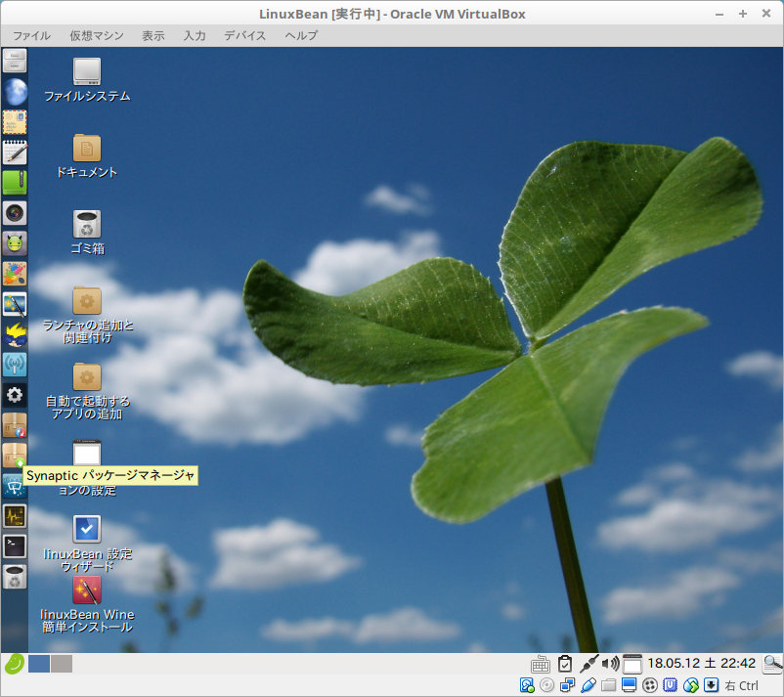Click the VirtualBox CPU chip indicator
The height and width of the screenshot is (697, 784).
(x=670, y=685)
